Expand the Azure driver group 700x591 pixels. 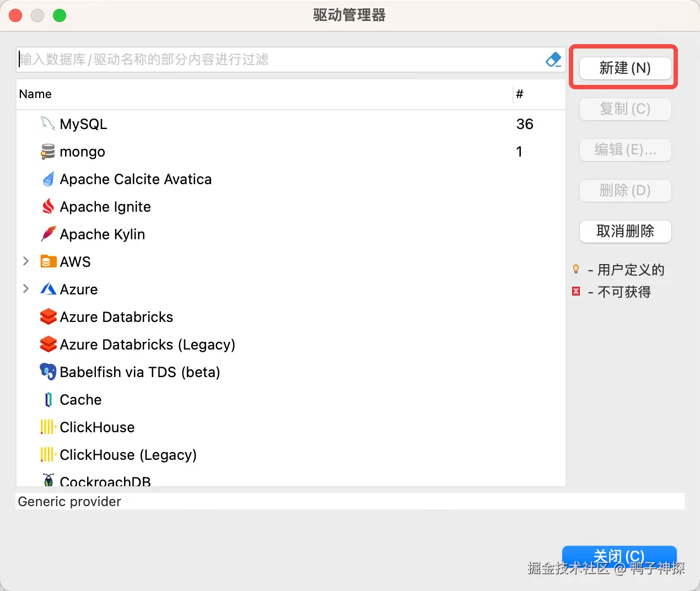[x=25, y=289]
